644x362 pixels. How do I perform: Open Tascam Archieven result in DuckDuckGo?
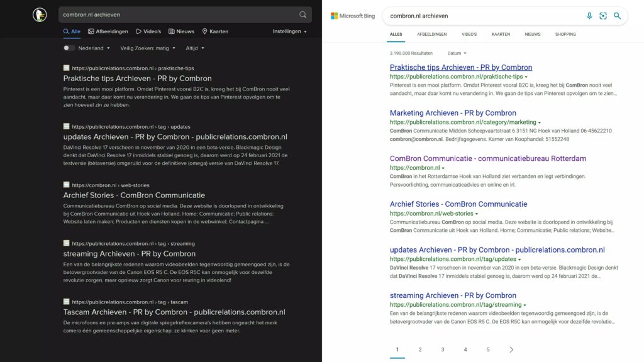click(174, 312)
